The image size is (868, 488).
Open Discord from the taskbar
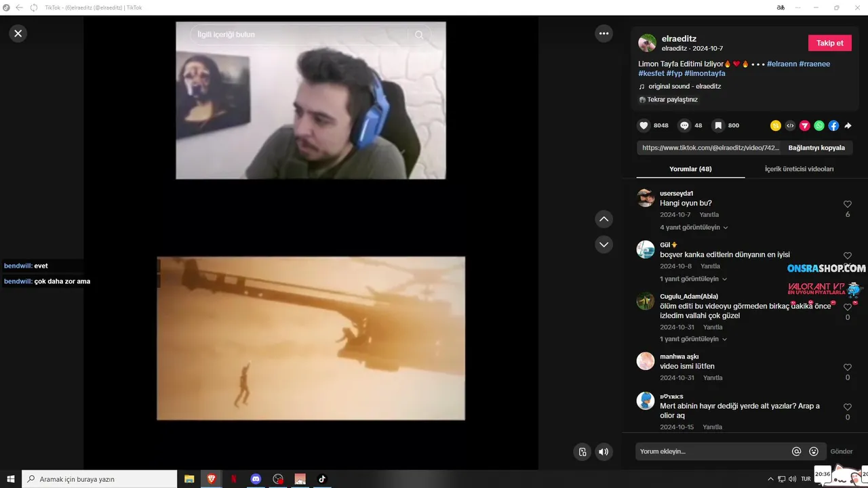point(256,479)
